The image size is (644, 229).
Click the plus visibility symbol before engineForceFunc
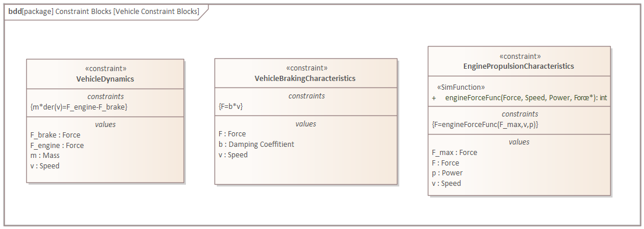pos(434,98)
